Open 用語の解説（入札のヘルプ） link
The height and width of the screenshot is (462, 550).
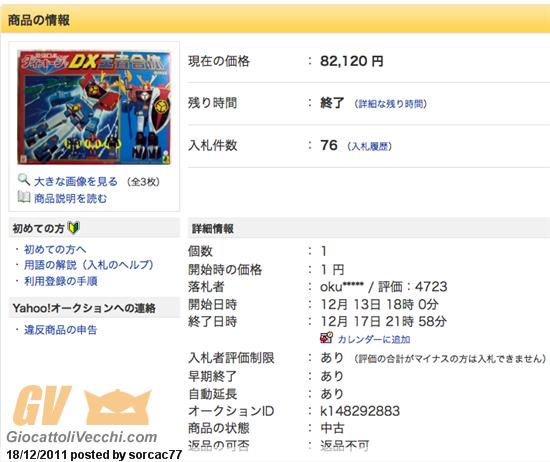click(89, 265)
